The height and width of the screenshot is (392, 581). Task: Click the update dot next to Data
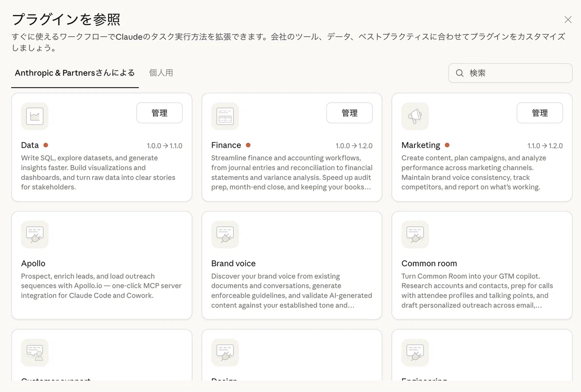(46, 145)
